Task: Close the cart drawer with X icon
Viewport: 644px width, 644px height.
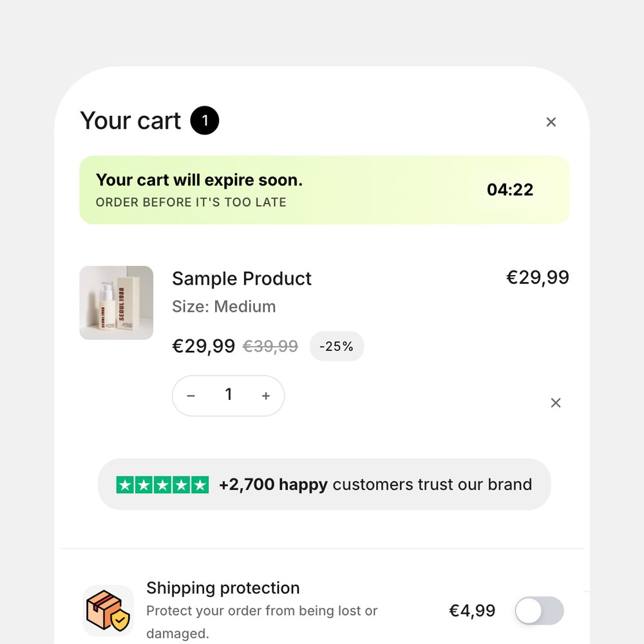Action: tap(551, 122)
